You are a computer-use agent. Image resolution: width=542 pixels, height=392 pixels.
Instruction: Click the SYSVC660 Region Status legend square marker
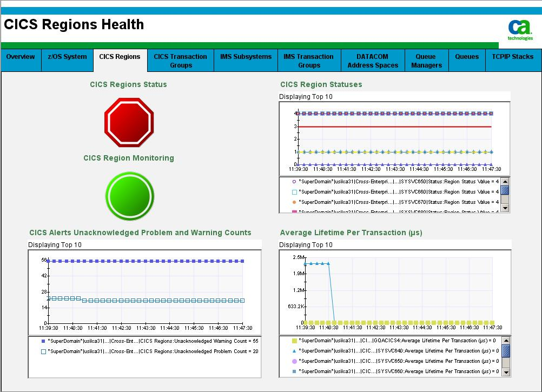(x=294, y=192)
